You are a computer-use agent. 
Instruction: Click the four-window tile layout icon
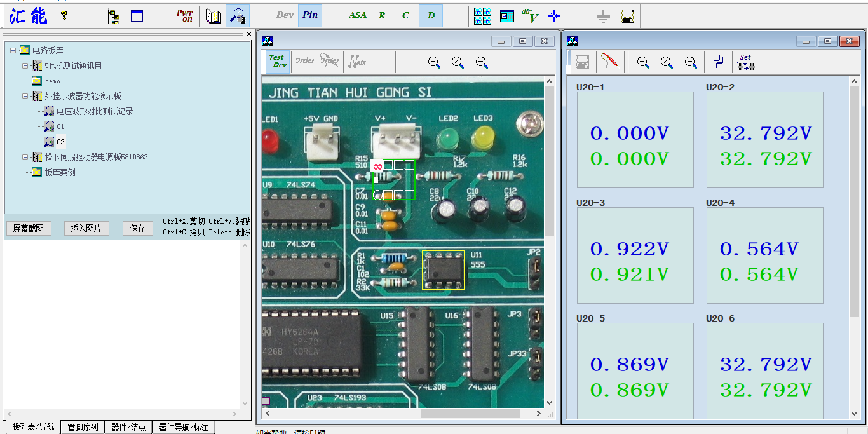point(483,17)
